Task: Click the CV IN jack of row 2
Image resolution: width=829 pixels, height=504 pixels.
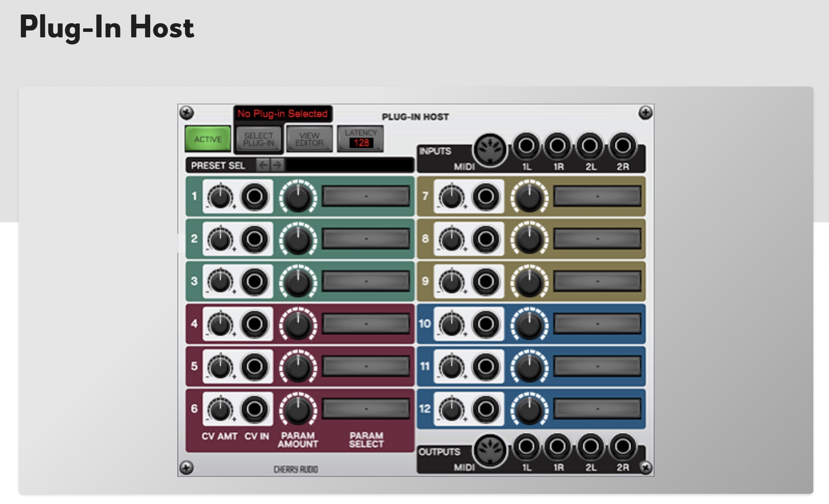Action: click(255, 239)
